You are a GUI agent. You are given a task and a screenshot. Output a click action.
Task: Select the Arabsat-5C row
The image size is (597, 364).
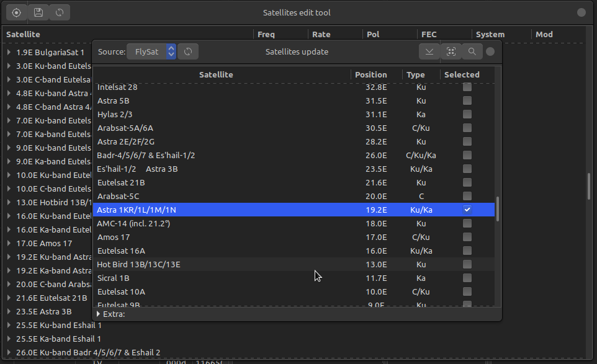294,197
